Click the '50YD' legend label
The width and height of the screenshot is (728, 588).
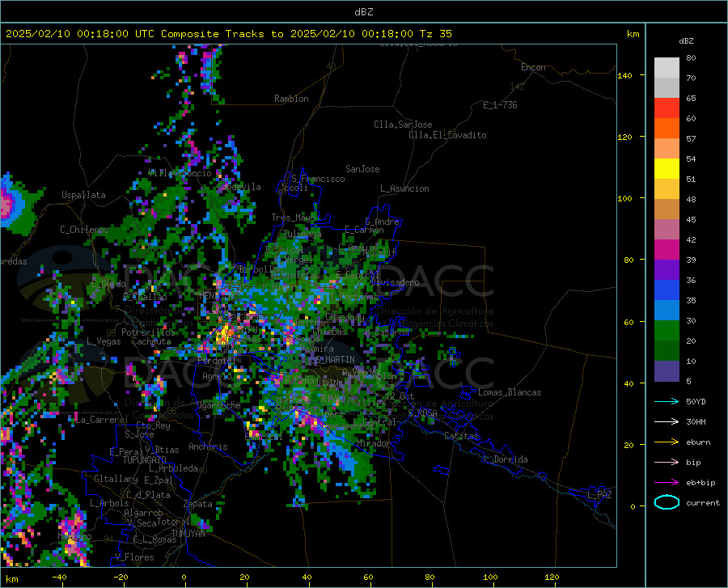point(696,402)
